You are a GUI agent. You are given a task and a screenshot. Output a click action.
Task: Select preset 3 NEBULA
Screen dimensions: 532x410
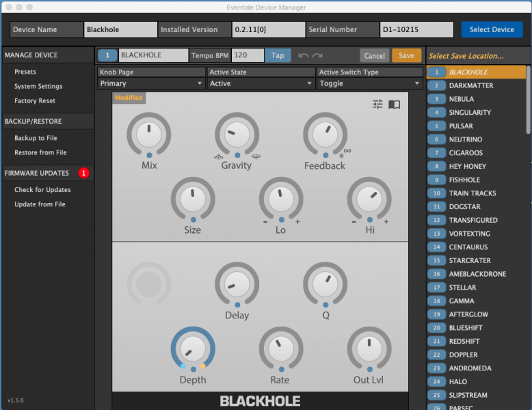point(476,99)
